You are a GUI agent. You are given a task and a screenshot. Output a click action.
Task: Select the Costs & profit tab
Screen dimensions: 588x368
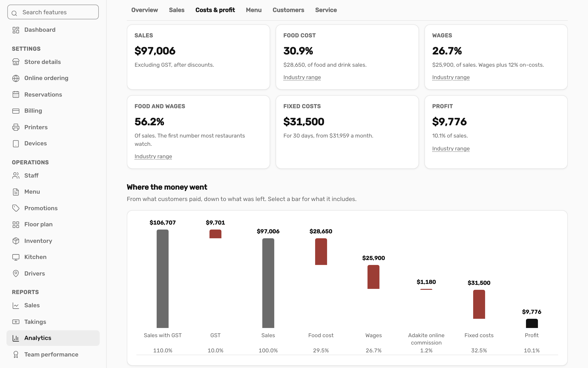point(215,10)
